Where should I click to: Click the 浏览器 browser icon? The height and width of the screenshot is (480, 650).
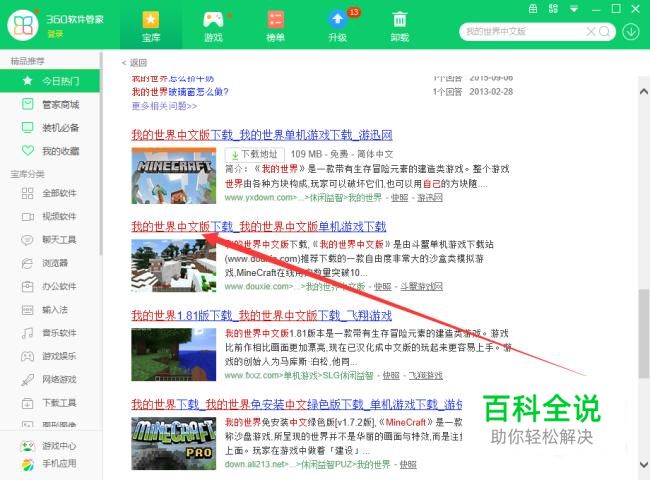pos(27,263)
